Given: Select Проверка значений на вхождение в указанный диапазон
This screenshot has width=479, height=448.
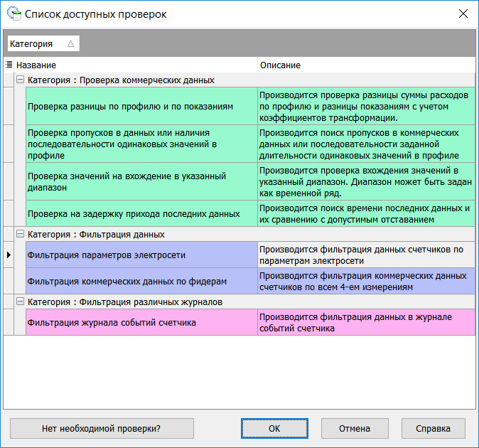Looking at the screenshot, I should point(141,181).
